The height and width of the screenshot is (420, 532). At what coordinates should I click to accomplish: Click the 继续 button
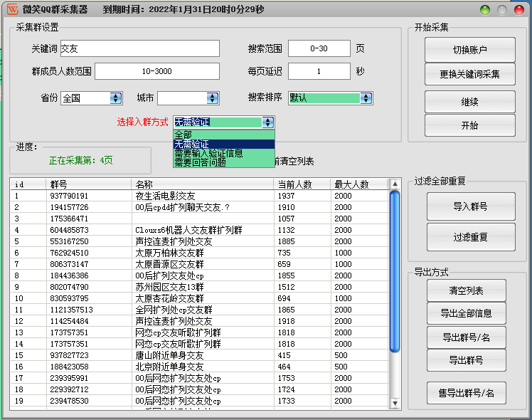(x=470, y=102)
